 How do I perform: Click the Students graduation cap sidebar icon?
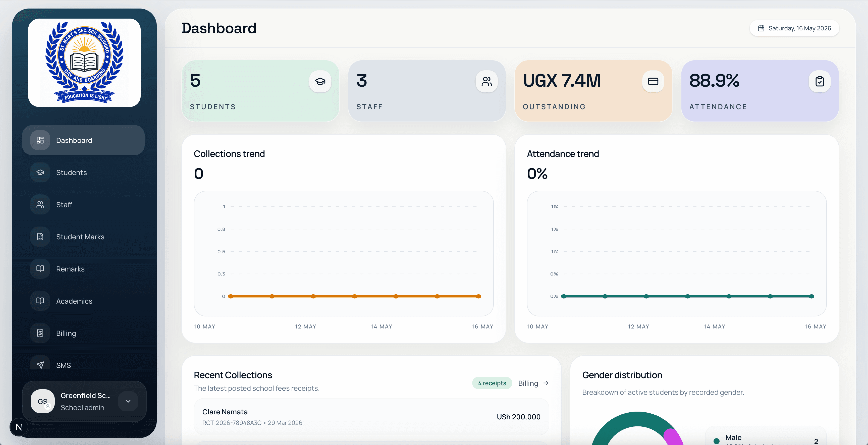click(40, 173)
